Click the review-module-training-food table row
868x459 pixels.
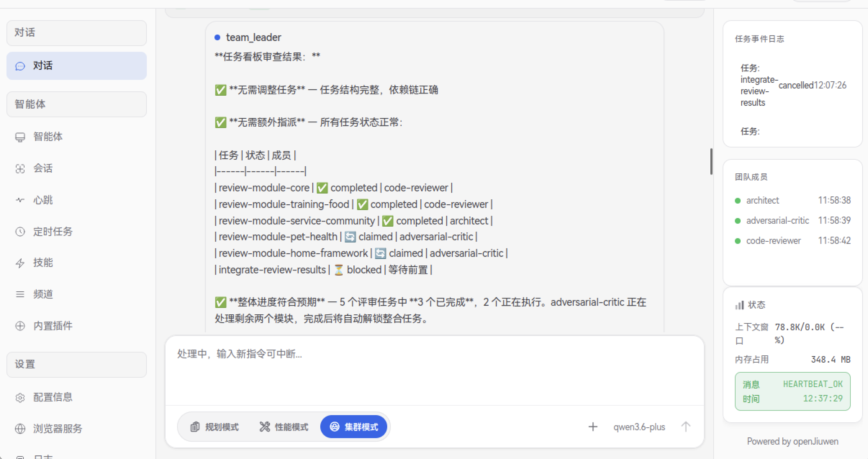point(353,204)
